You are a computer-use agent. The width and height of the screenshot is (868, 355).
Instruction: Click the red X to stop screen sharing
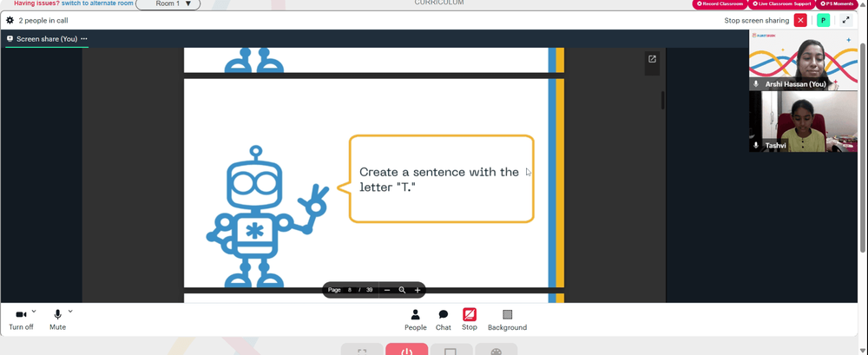[800, 21]
